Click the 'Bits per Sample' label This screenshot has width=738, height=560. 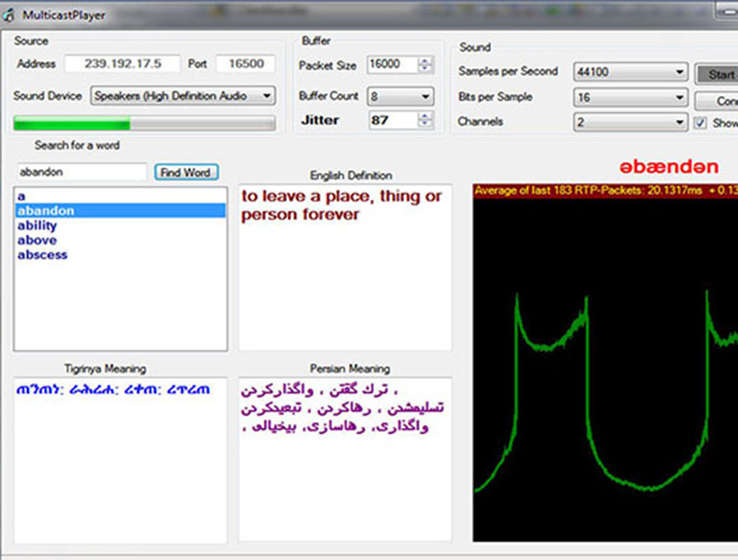[495, 97]
